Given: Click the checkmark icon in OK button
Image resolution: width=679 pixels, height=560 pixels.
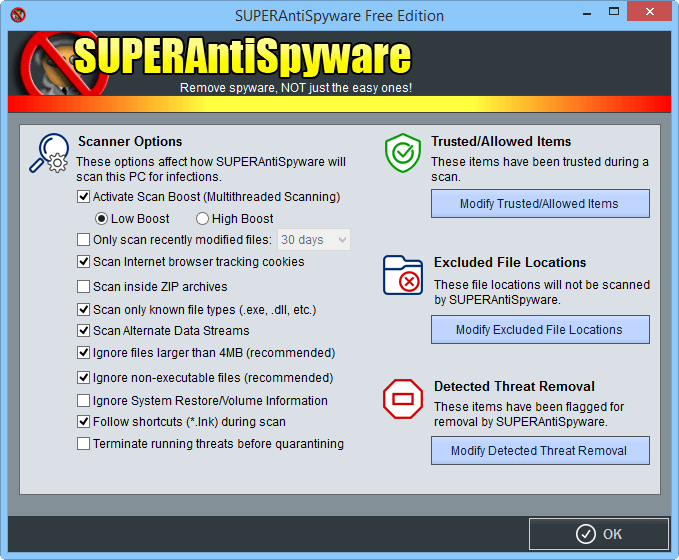Looking at the screenshot, I should click(x=585, y=534).
